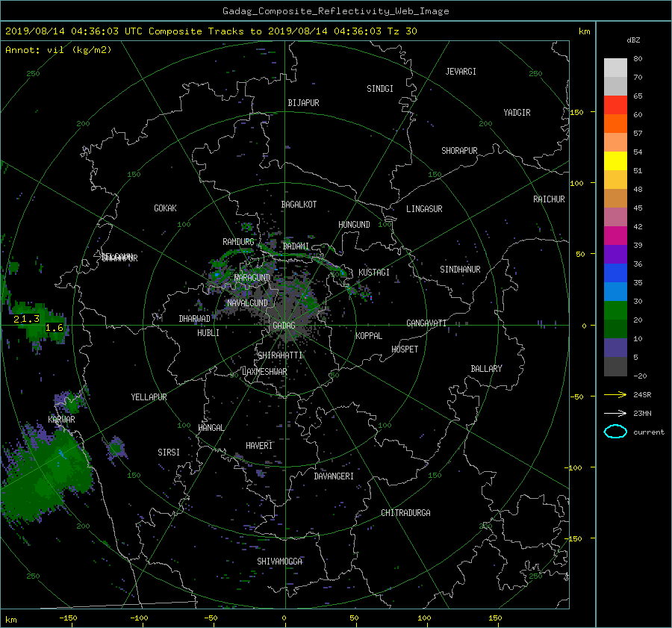672x628 pixels.
Task: Click the NARAGUND city label
Action: [252, 278]
